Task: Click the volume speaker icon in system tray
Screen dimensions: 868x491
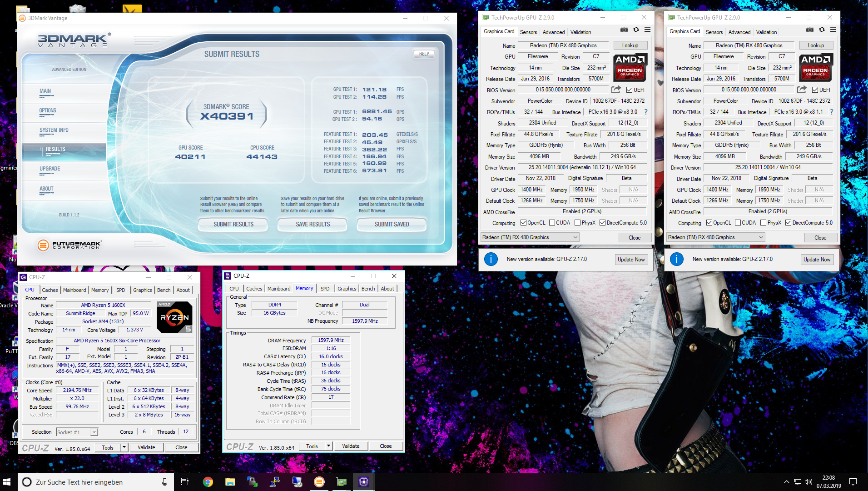Action: 808,482
